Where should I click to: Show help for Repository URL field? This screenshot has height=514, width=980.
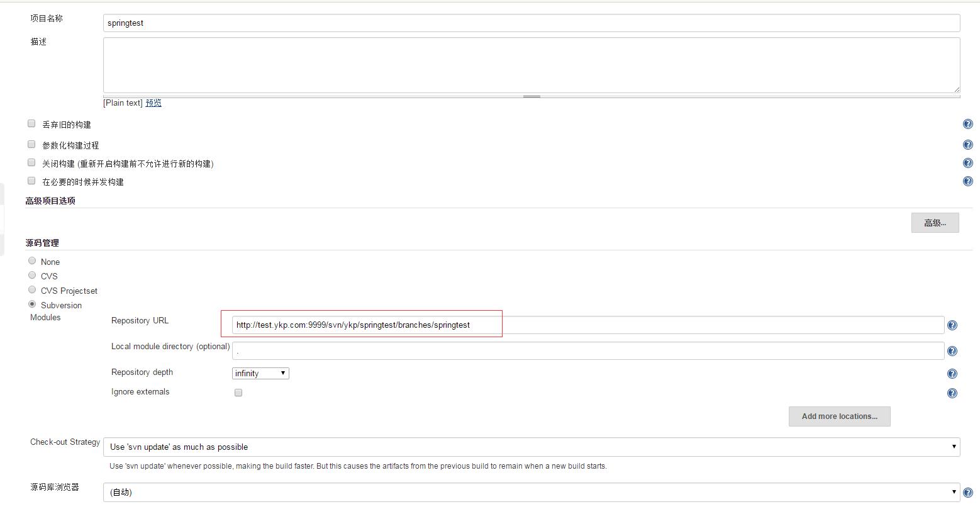(x=952, y=325)
